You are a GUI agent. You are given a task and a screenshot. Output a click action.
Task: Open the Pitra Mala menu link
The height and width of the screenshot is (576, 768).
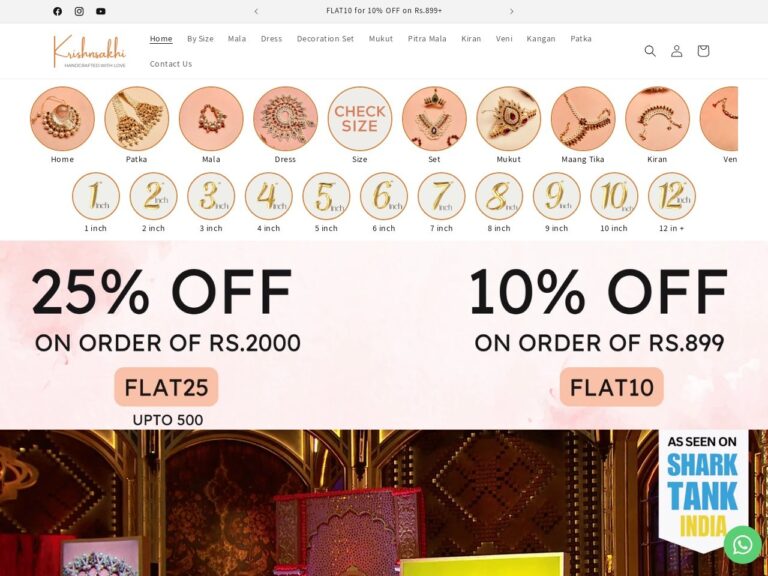pyautogui.click(x=427, y=39)
